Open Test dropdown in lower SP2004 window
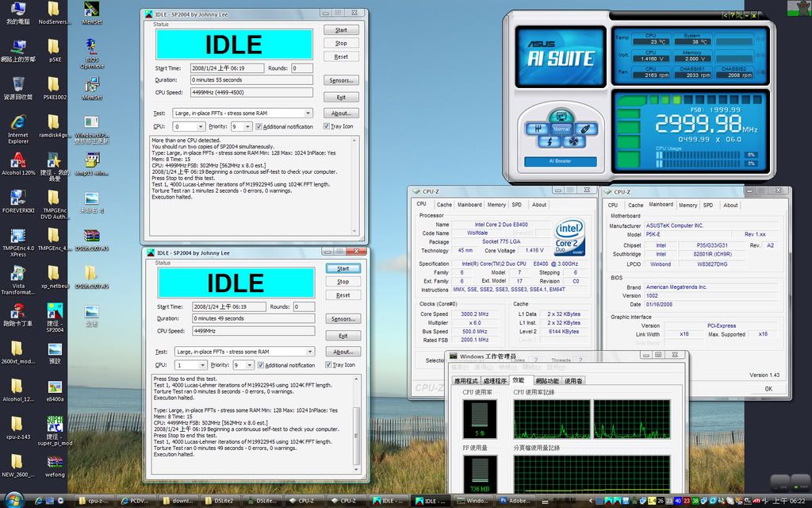 (244, 352)
